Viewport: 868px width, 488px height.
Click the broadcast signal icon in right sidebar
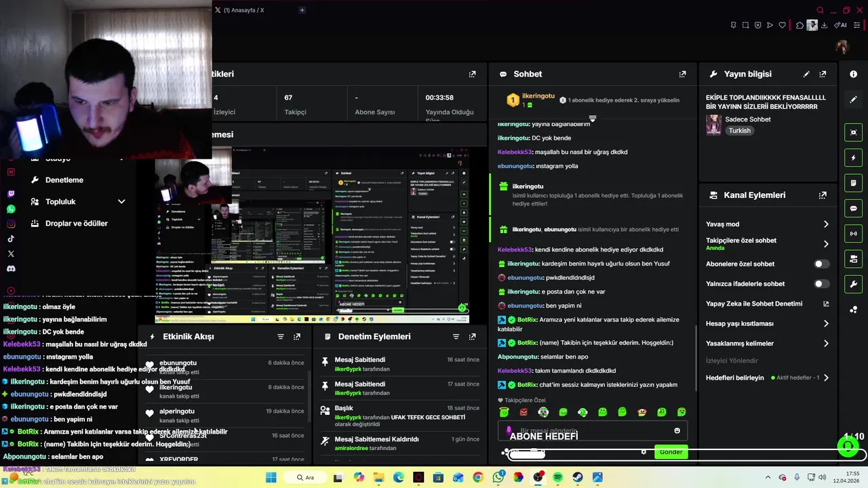click(854, 233)
